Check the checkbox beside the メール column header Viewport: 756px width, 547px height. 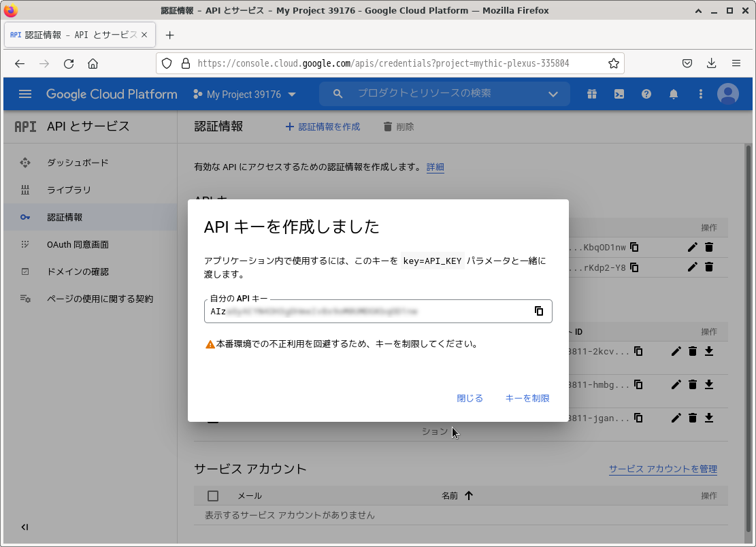[213, 495]
